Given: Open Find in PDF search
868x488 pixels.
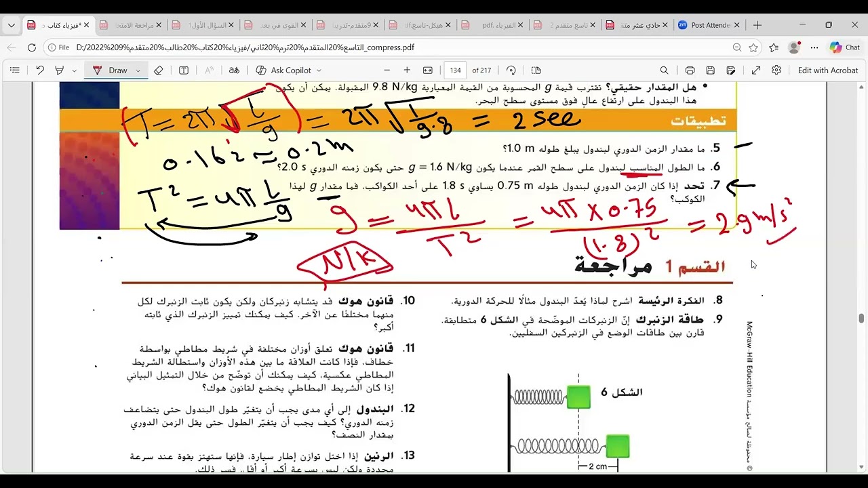Looking at the screenshot, I should point(665,70).
